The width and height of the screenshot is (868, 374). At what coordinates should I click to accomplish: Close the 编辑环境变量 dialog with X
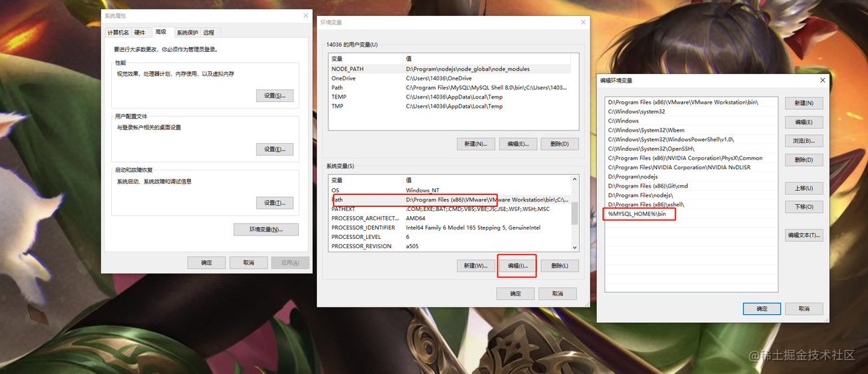(823, 80)
